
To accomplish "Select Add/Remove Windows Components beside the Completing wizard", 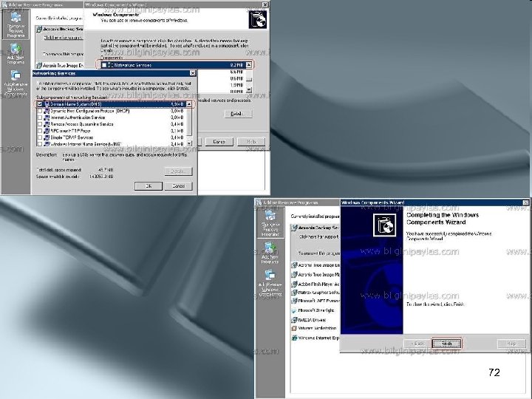I will click(x=270, y=283).
